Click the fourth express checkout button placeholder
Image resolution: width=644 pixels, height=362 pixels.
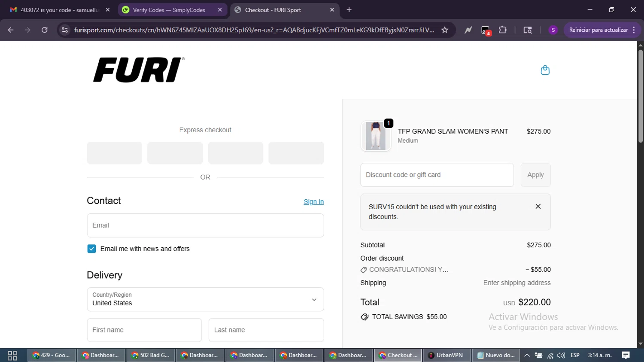[296, 153]
